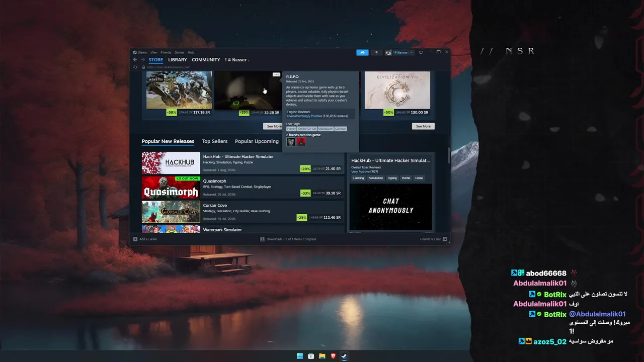The height and width of the screenshot is (362, 644).
Task: Launch Microsoft Store from the taskbar
Action: click(311, 356)
